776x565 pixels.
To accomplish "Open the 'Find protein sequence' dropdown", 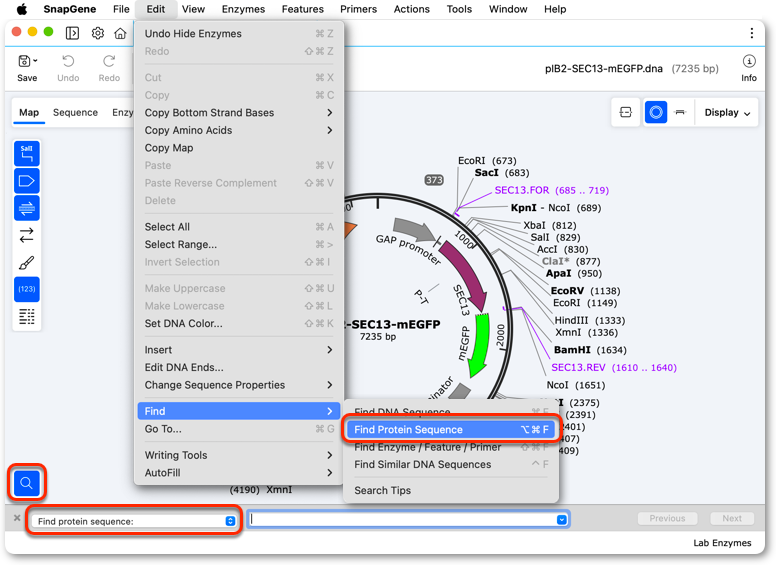I will coord(134,521).
